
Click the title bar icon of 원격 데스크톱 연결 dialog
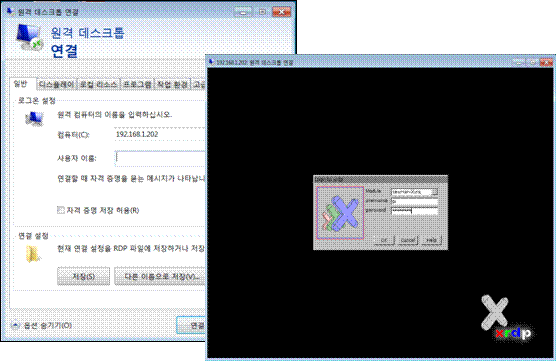click(11, 11)
